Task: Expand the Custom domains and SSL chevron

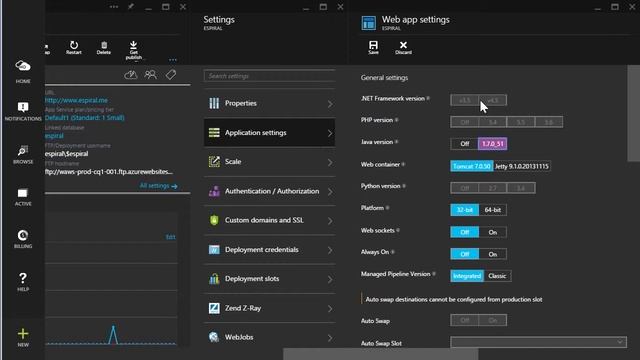Action: coord(330,221)
